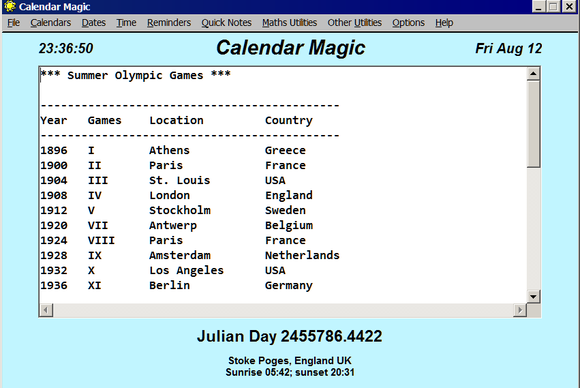Click the England country entry
Viewport: 580px width, 388px height.
(289, 196)
